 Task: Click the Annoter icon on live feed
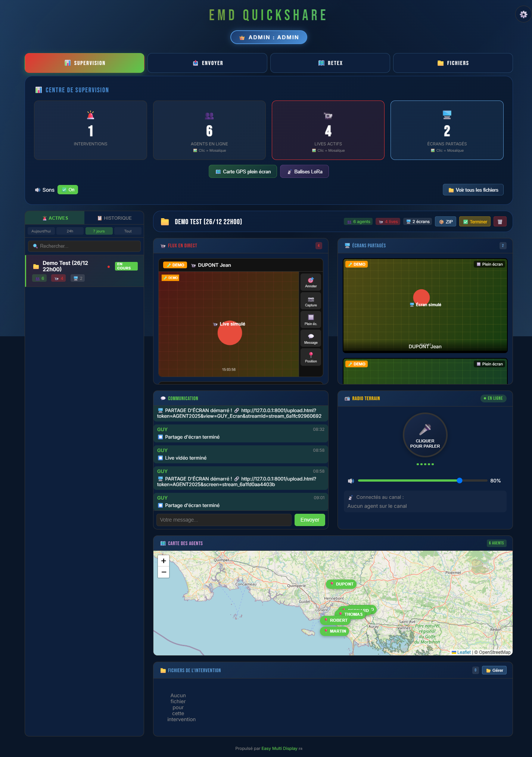point(311,282)
